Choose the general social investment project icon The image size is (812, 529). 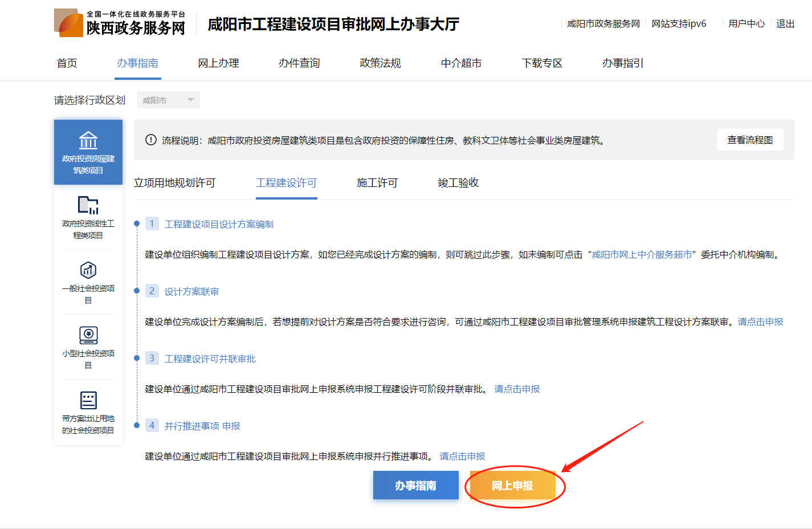(x=88, y=270)
